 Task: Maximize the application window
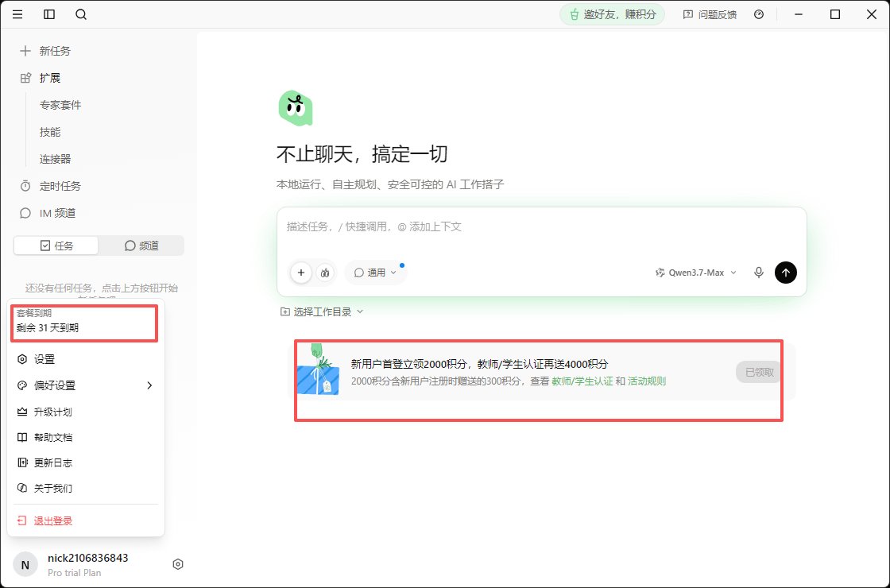[835, 14]
